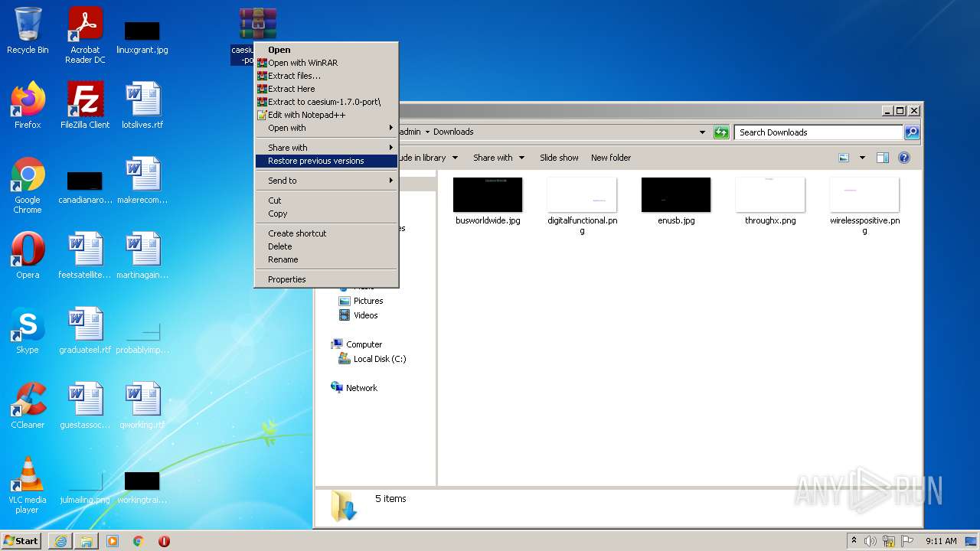
Task: Select enusb.jpg thumbnail
Action: pos(676,201)
